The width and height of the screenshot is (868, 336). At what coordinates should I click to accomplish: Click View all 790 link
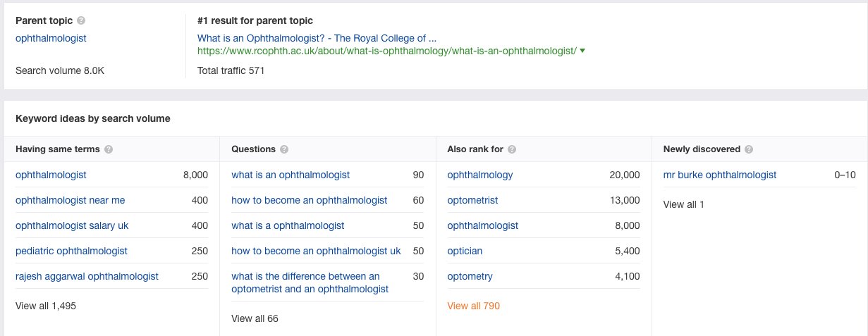(x=473, y=306)
